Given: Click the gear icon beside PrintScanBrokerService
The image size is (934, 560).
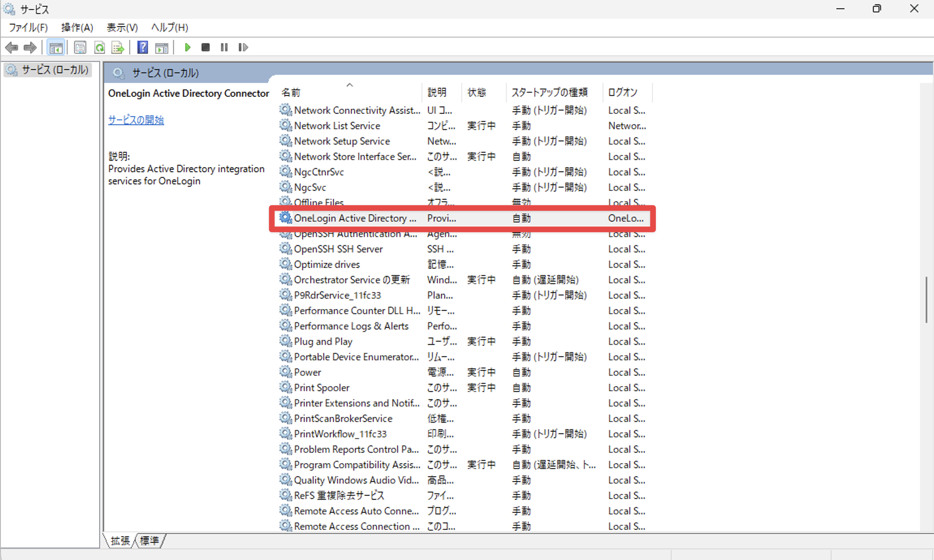Looking at the screenshot, I should pos(285,418).
